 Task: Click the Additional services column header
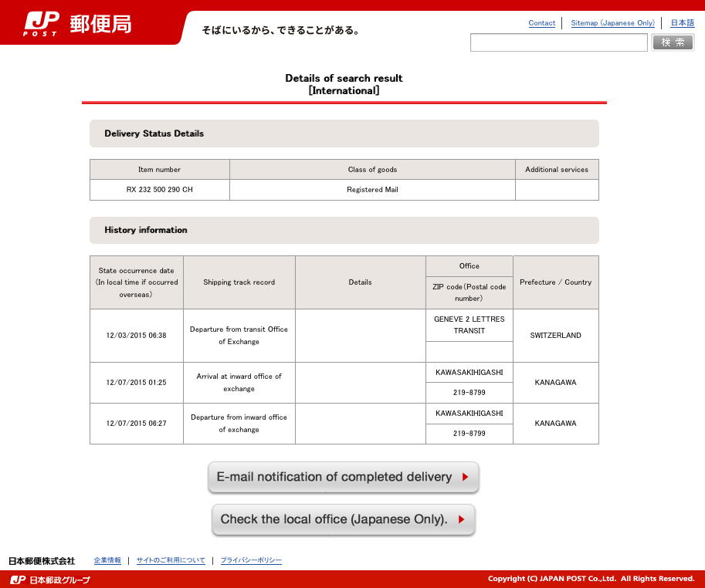tap(557, 169)
